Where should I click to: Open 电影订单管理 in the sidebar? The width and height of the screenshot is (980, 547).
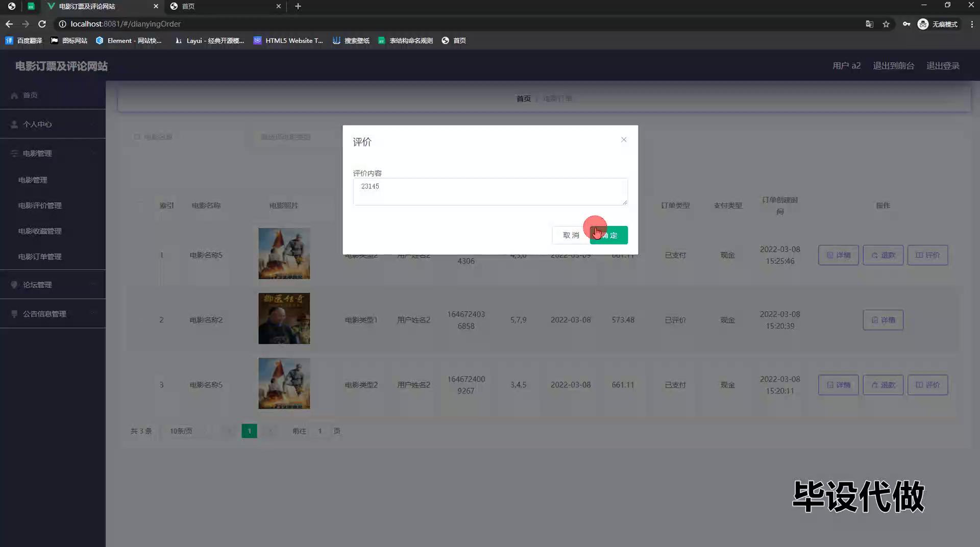40,257
